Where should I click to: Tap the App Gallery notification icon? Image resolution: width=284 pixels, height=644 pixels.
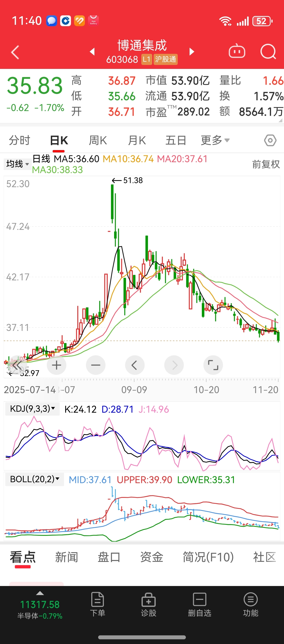point(94,20)
